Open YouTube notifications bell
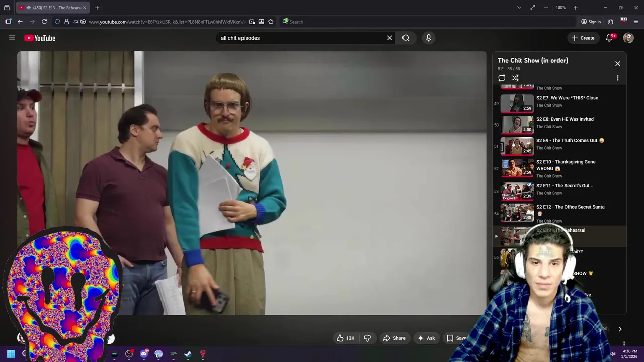This screenshot has height=362, width=644. (x=609, y=38)
